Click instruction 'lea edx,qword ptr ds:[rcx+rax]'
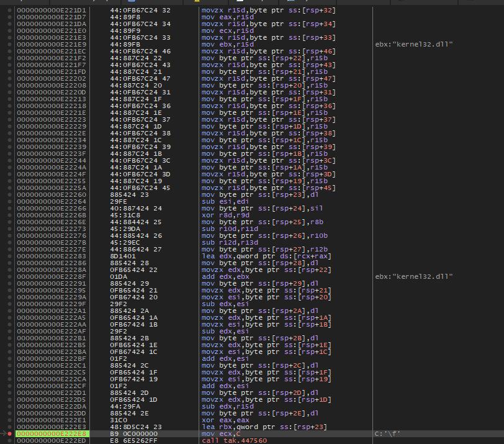 pos(266,256)
